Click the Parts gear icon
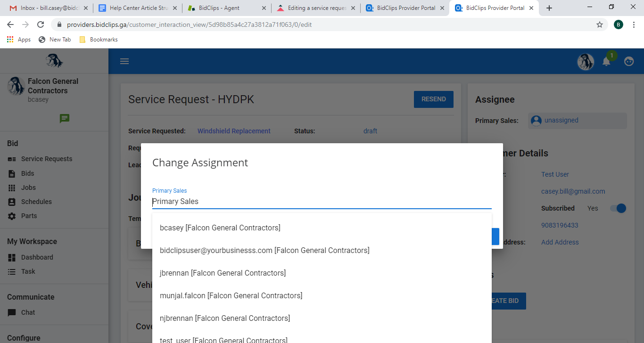Screen dimensions: 644x343 [12, 216]
